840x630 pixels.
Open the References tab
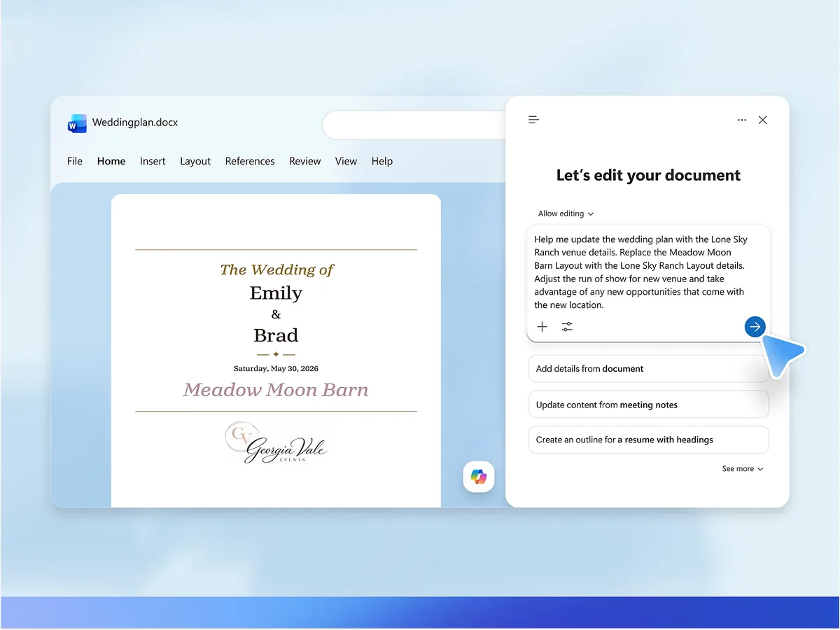(250, 161)
